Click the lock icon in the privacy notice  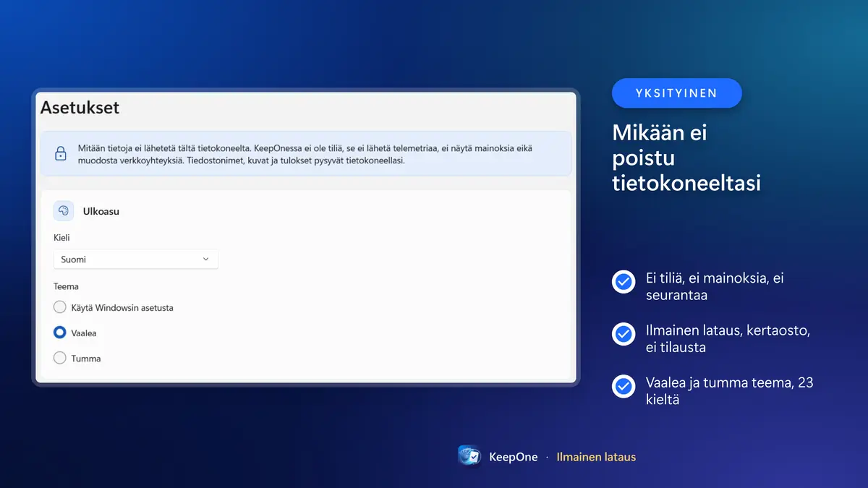(x=61, y=153)
